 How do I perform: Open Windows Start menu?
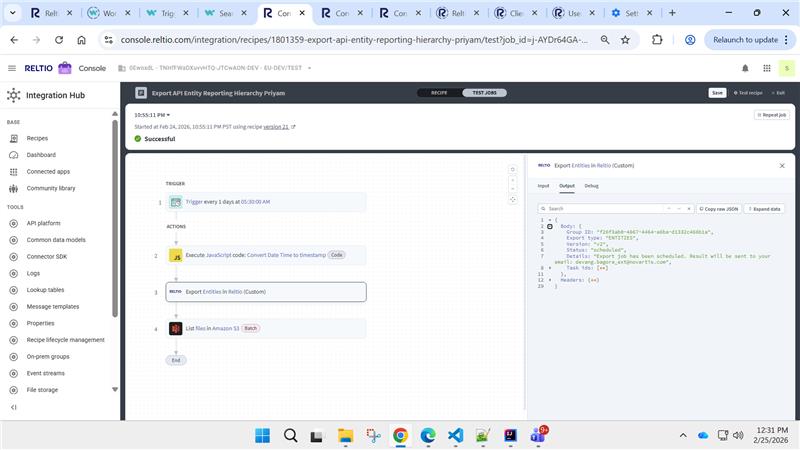pos(262,435)
